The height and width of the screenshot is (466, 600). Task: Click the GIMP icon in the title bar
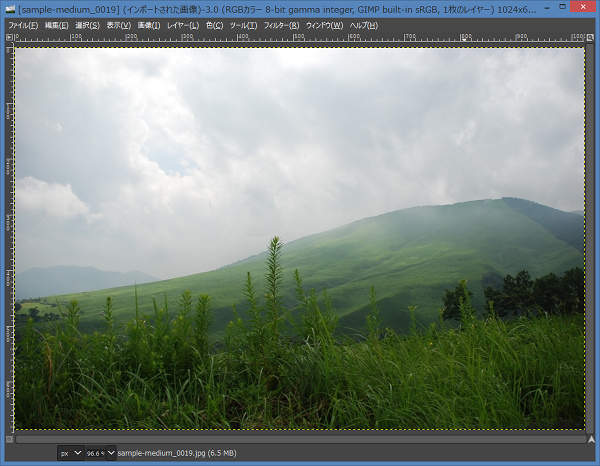[x=10, y=9]
